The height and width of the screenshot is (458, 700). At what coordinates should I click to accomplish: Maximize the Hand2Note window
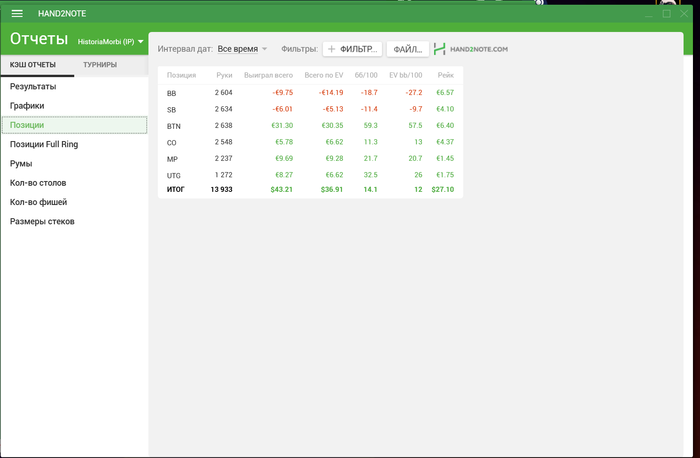coord(667,14)
